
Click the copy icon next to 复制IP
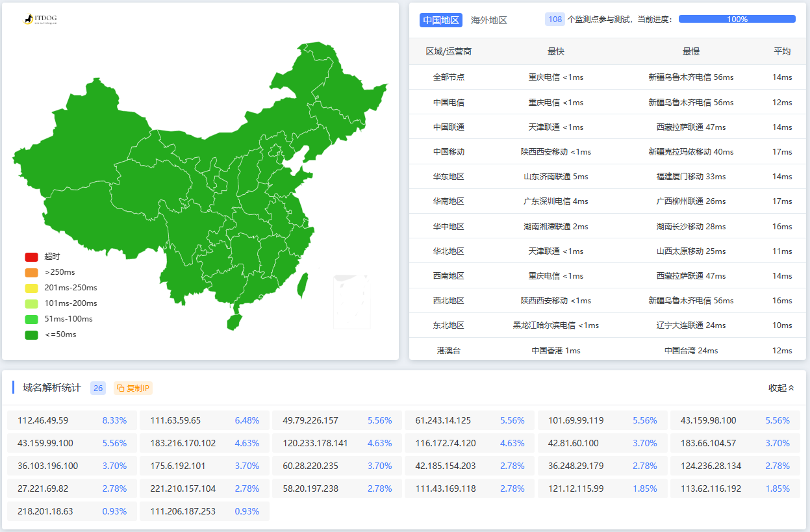tap(120, 388)
